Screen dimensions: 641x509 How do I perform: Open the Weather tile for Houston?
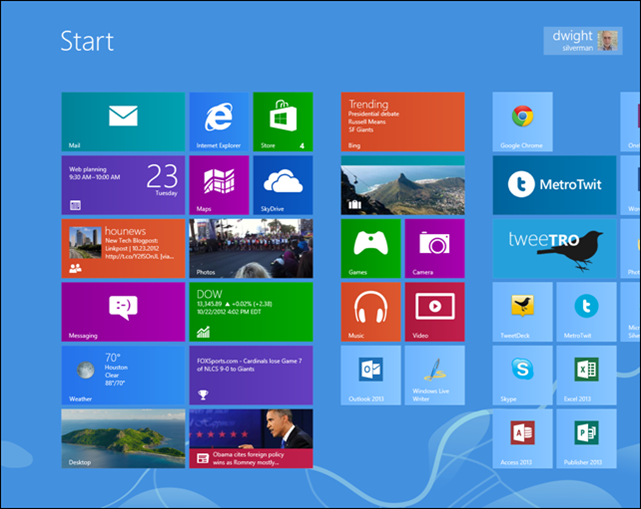pyautogui.click(x=123, y=375)
